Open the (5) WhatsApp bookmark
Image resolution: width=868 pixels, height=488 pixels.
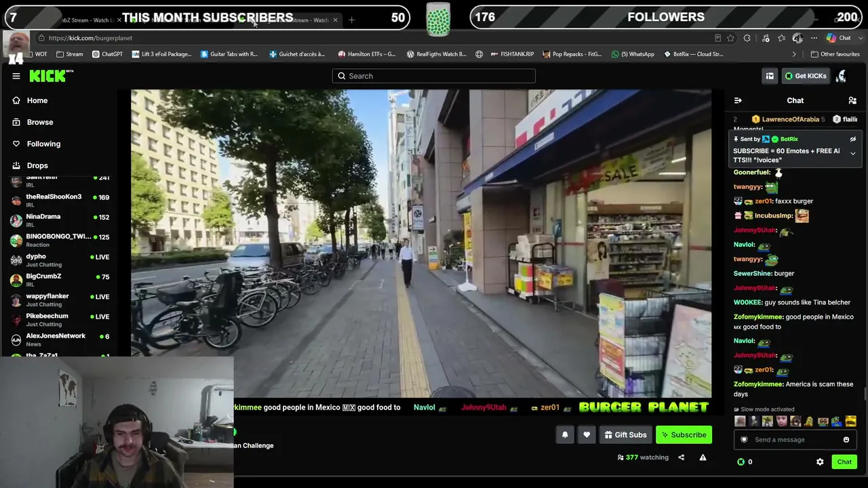(x=633, y=54)
